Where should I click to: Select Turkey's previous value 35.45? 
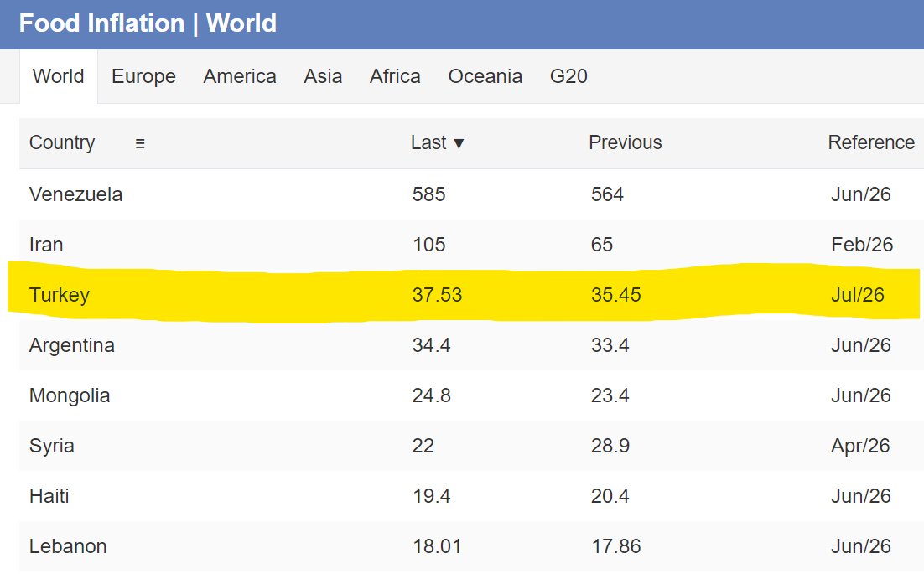tap(615, 295)
